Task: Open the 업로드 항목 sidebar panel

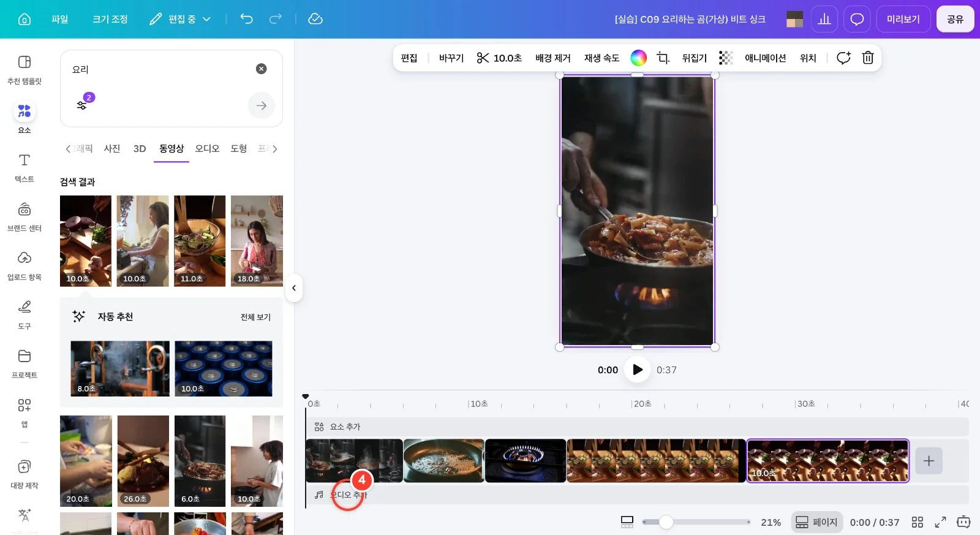Action: 24,266
